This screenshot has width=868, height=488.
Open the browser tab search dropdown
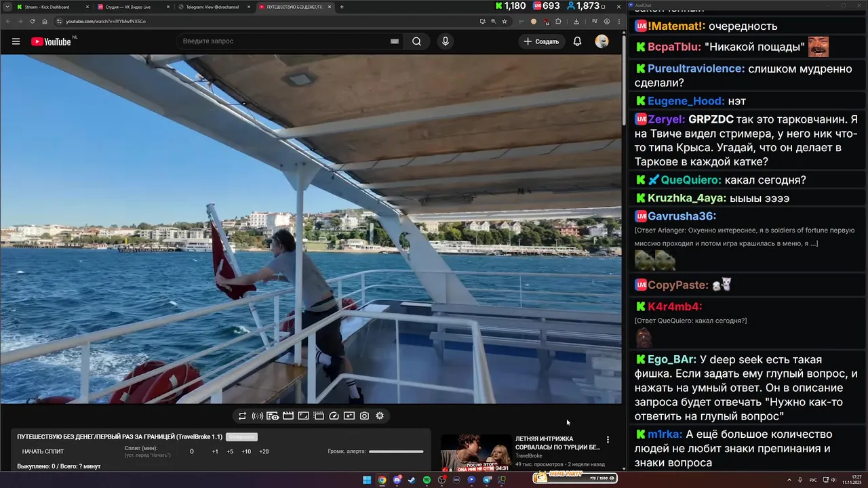pyautogui.click(x=8, y=7)
